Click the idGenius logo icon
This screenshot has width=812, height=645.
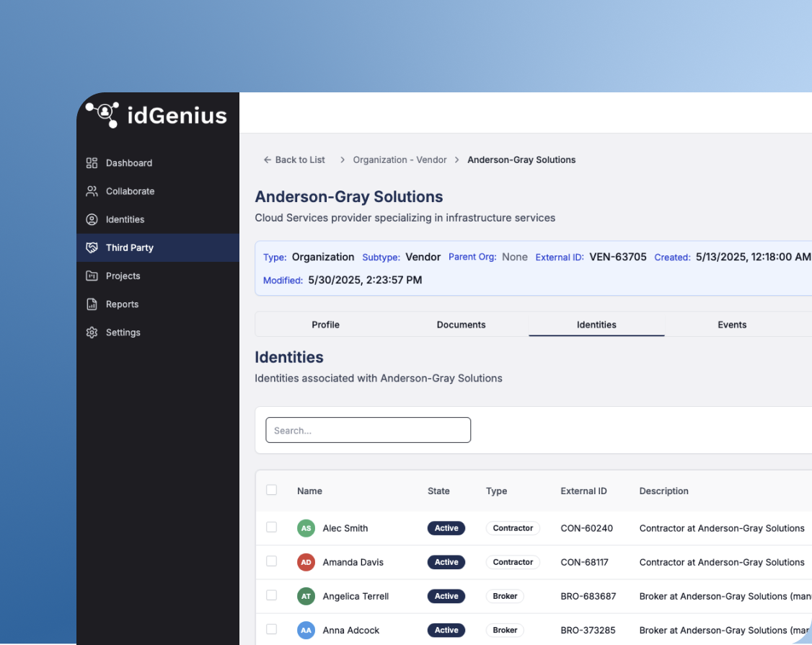(x=102, y=115)
